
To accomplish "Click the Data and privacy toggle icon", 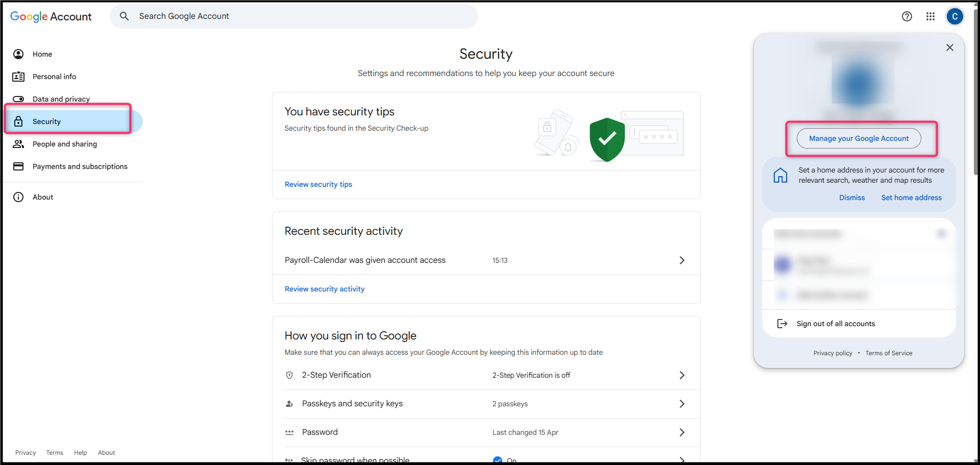I will [18, 99].
